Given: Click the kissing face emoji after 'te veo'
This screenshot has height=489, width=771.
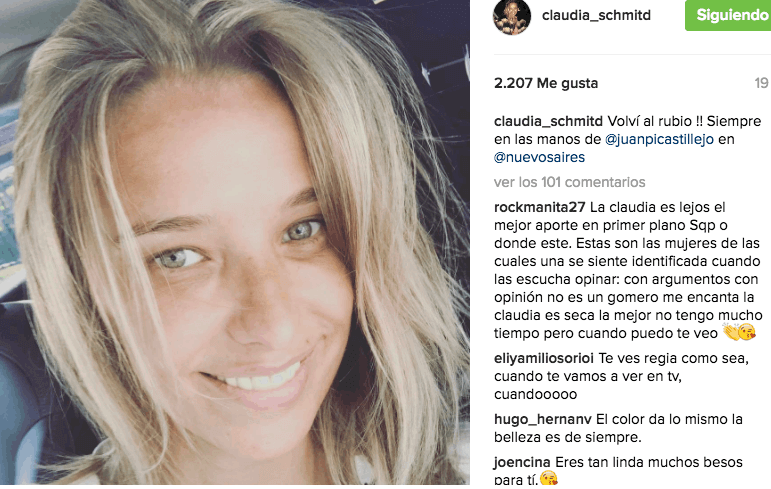Looking at the screenshot, I should [x=747, y=333].
